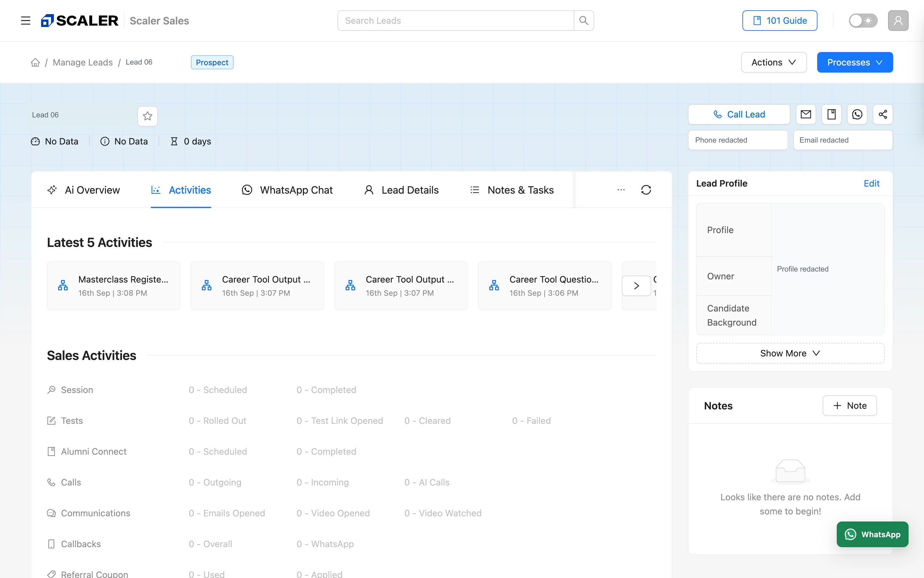Click the Session row icon
The height and width of the screenshot is (578, 924).
(x=51, y=390)
